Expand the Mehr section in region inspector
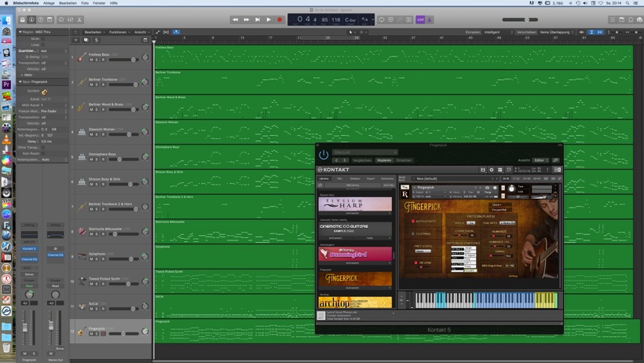 (22, 75)
